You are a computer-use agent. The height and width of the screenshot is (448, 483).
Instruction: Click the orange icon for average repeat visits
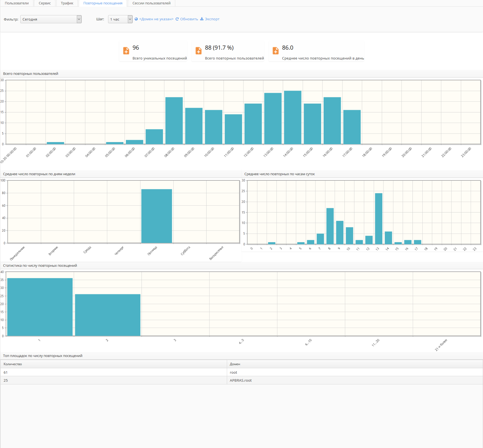coord(276,51)
